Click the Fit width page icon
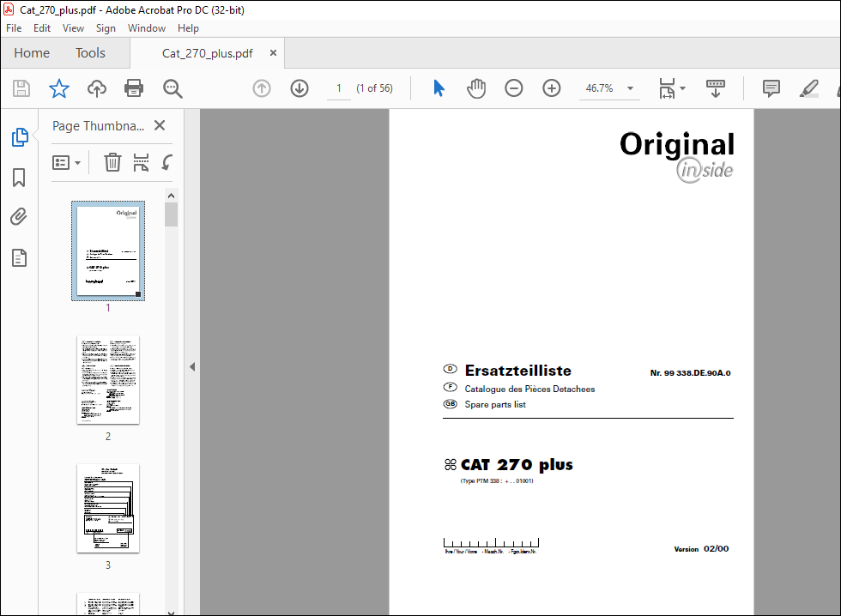 click(x=667, y=88)
